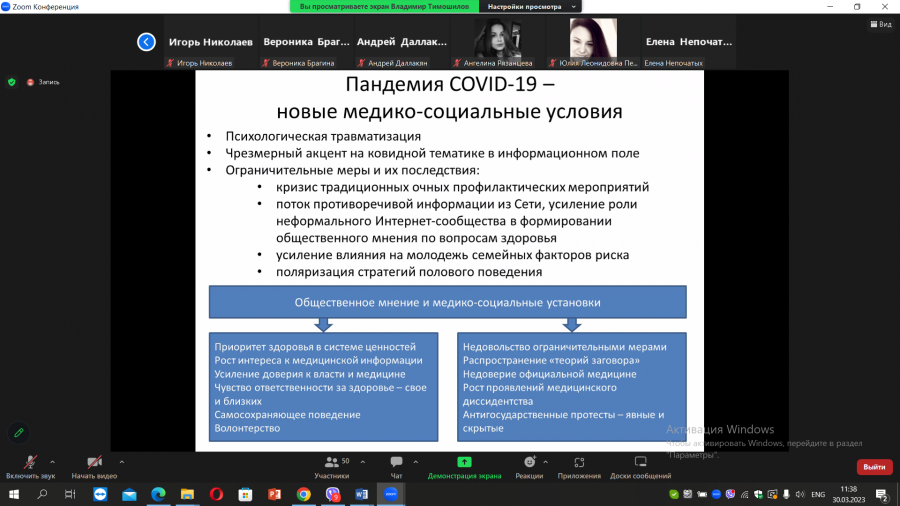Open the taskbar volume speaker icon
The image size is (900, 506).
coord(800,495)
